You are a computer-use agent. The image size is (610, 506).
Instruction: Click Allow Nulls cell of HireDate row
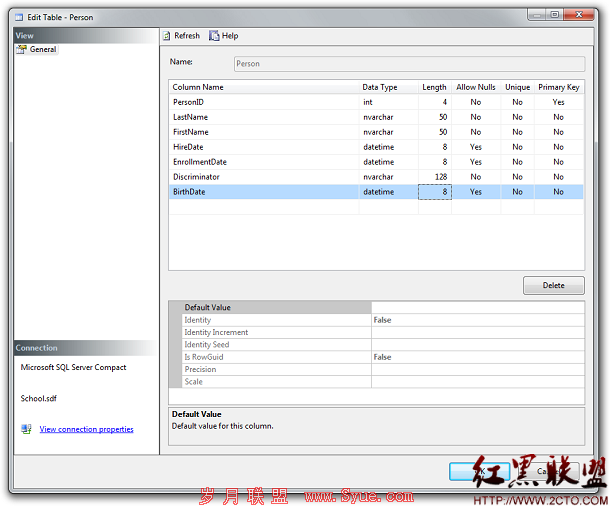(476, 147)
